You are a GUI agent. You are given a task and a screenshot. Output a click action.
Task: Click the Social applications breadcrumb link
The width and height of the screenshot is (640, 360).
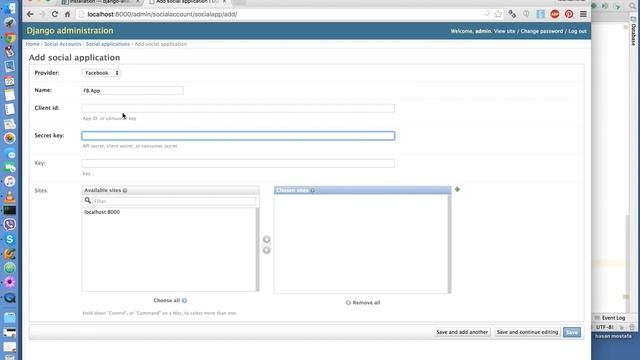(108, 44)
